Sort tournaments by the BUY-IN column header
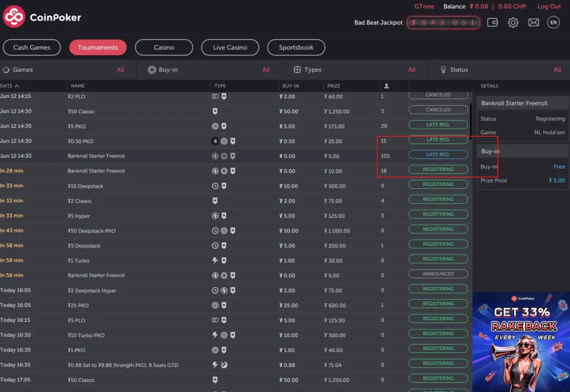The image size is (570, 392). point(291,86)
